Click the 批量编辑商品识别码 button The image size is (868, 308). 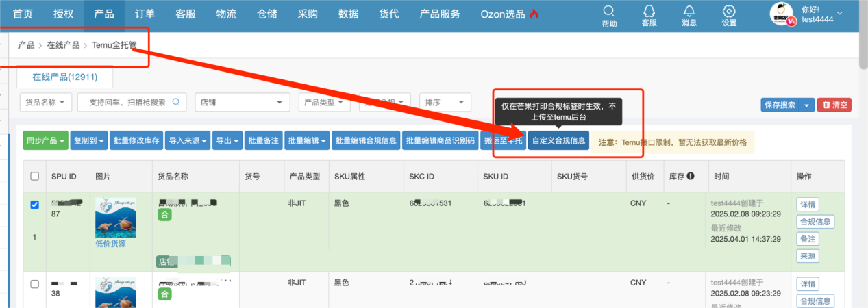[x=441, y=140]
